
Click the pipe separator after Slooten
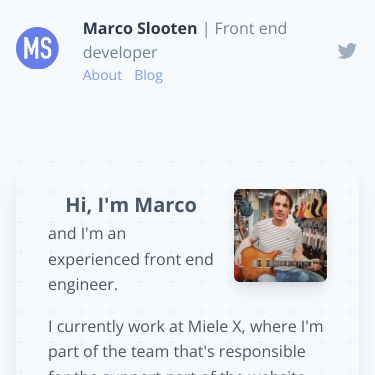click(206, 29)
